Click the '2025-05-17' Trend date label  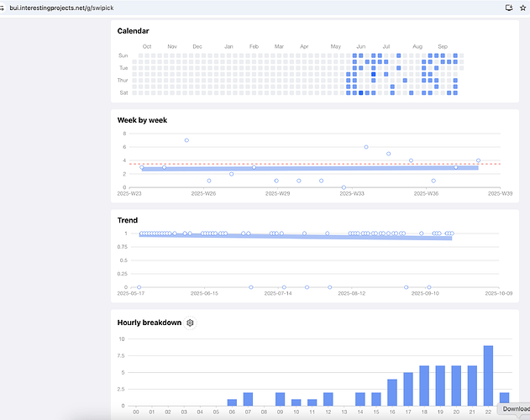click(x=131, y=293)
